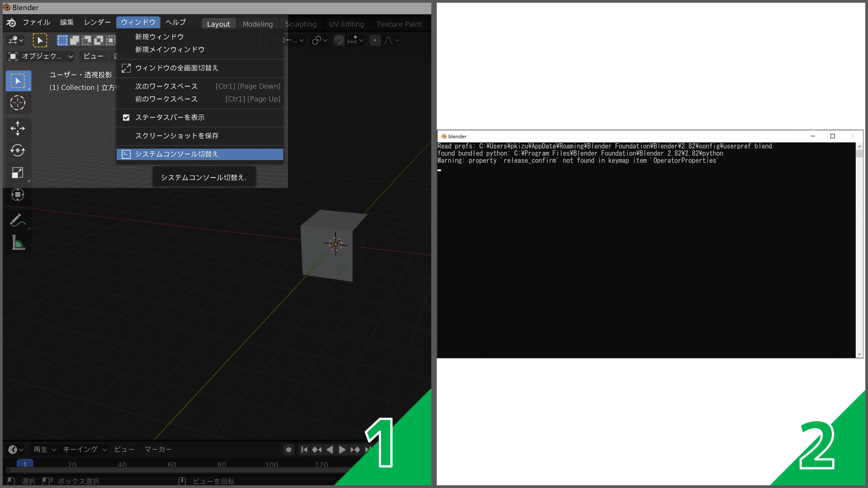Play the animation forward
This screenshot has width=868, height=488.
pyautogui.click(x=342, y=450)
